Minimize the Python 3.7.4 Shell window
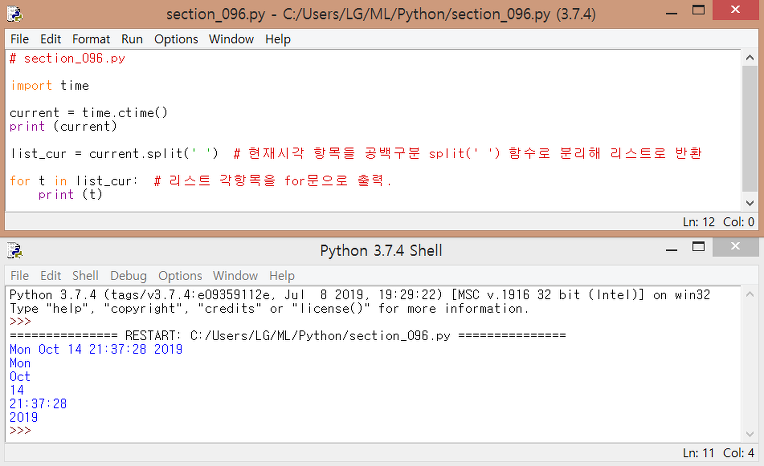The width and height of the screenshot is (764, 466). [x=671, y=249]
